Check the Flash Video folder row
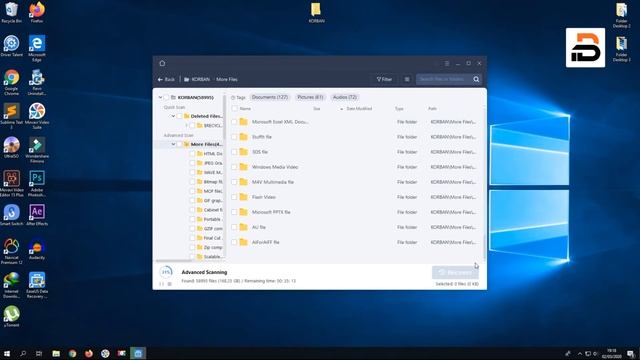 pyautogui.click(x=234, y=197)
